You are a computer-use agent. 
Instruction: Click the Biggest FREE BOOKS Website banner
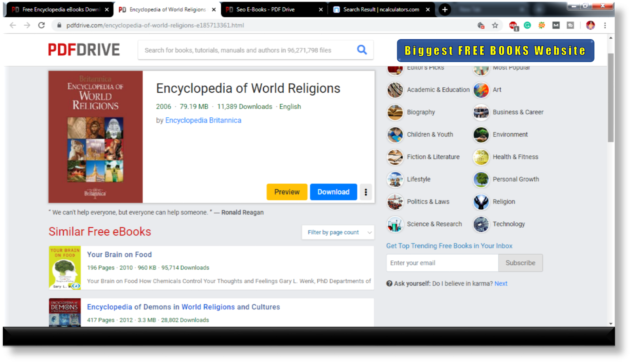[x=495, y=51]
